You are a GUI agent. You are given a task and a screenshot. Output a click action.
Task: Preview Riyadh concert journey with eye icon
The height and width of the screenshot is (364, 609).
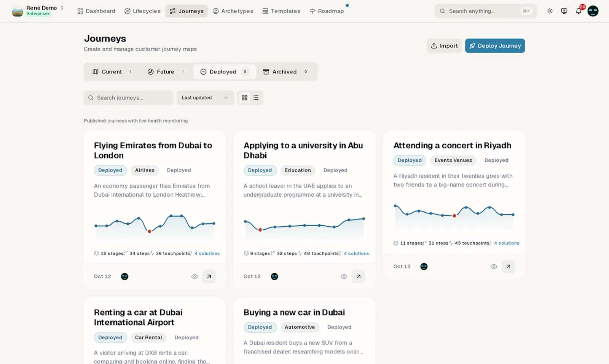click(494, 267)
